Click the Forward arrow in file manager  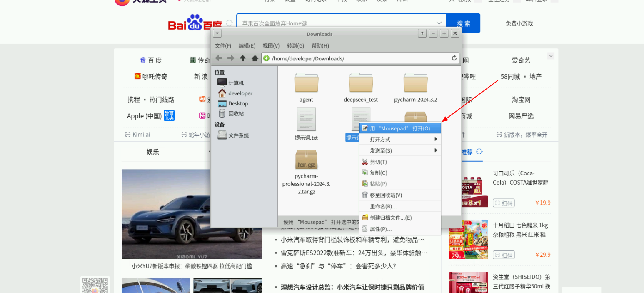tap(230, 58)
